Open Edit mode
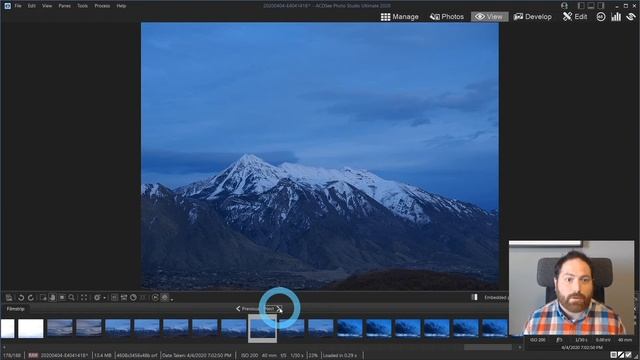Image resolution: width=640 pixels, height=360 pixels. point(575,17)
